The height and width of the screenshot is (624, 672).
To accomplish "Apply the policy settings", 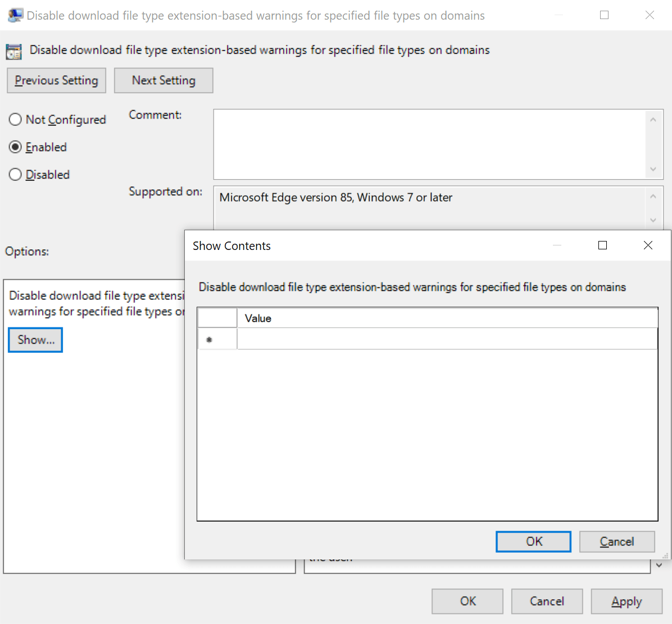I will pyautogui.click(x=627, y=602).
